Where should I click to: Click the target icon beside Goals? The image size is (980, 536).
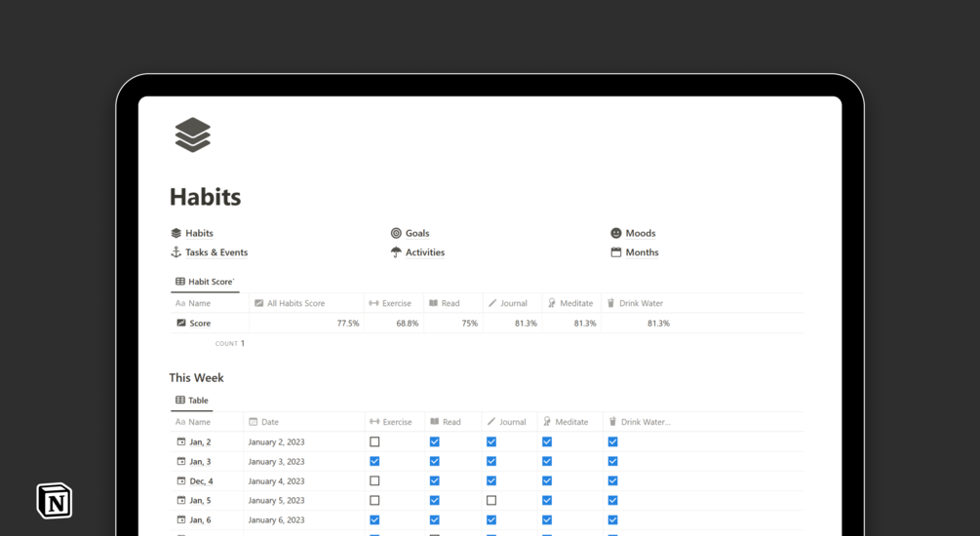[x=396, y=233]
